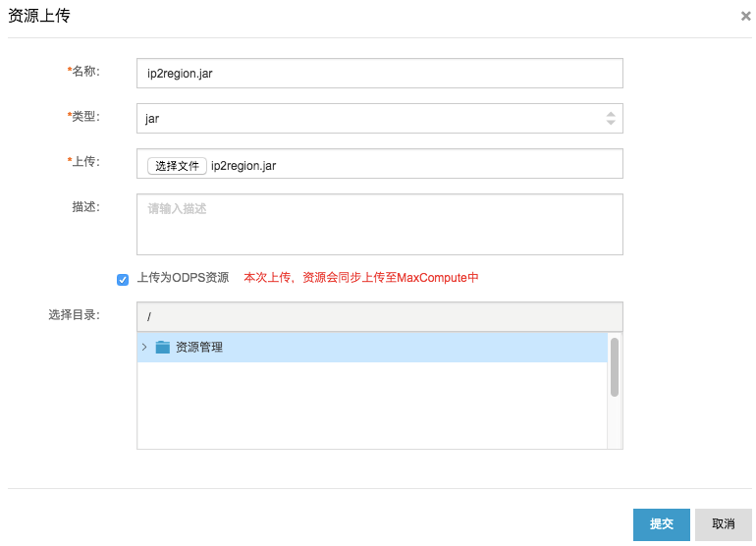Click the 名称 field label

point(85,72)
